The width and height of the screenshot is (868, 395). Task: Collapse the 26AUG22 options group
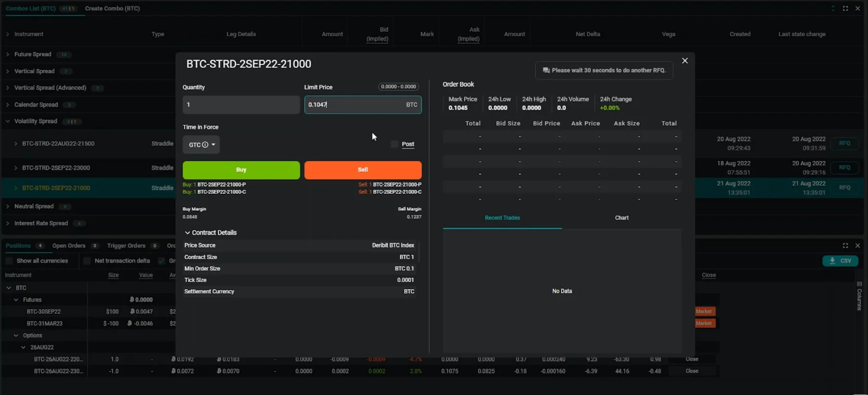[23, 347]
